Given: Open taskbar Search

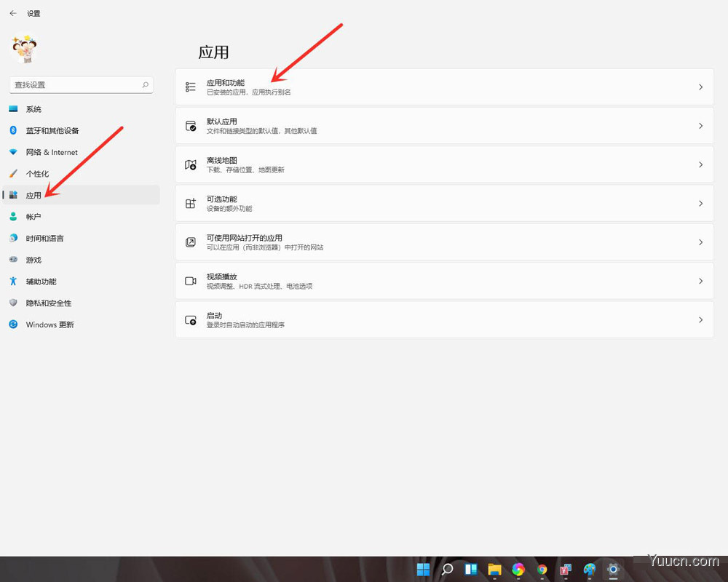Looking at the screenshot, I should [447, 569].
